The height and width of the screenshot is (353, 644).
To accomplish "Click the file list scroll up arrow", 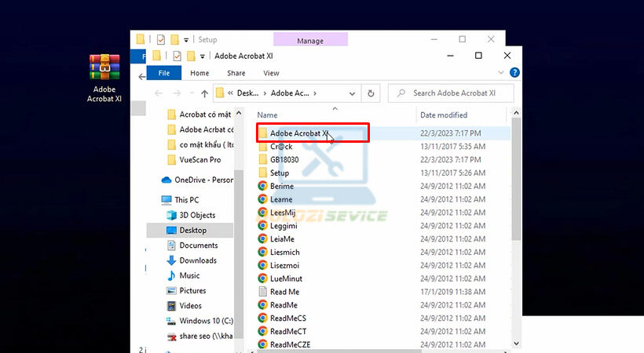I will [x=516, y=113].
